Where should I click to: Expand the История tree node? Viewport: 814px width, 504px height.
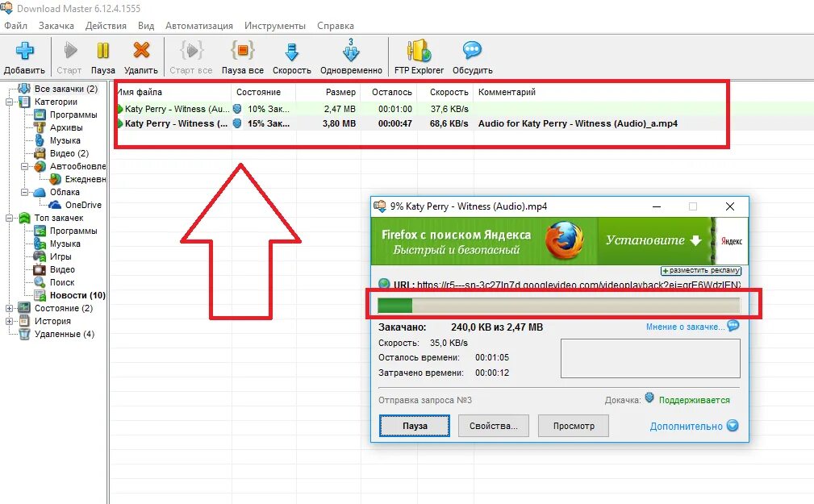(x=10, y=321)
